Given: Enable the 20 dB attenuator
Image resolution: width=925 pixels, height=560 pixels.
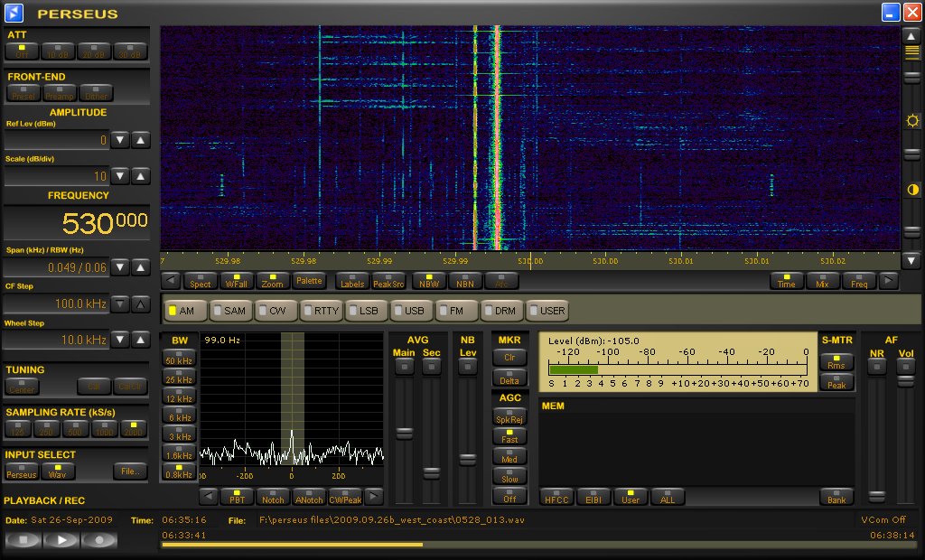Looking at the screenshot, I should (x=94, y=51).
